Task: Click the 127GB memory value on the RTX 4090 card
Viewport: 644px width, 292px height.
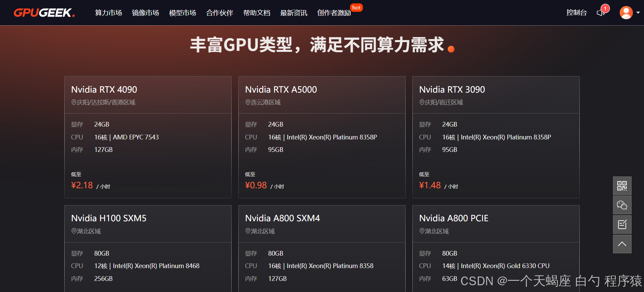Action: tap(103, 150)
